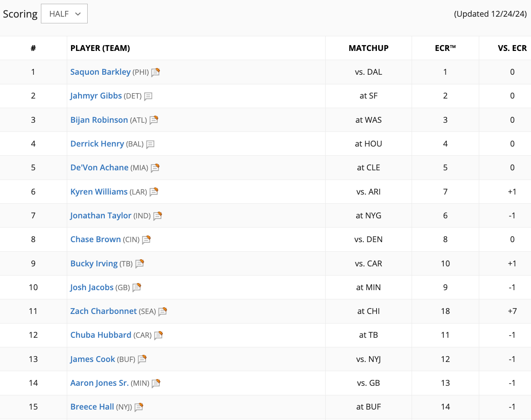Open Chuba Hubbard's player page
The width and height of the screenshot is (531, 420).
[x=101, y=335]
